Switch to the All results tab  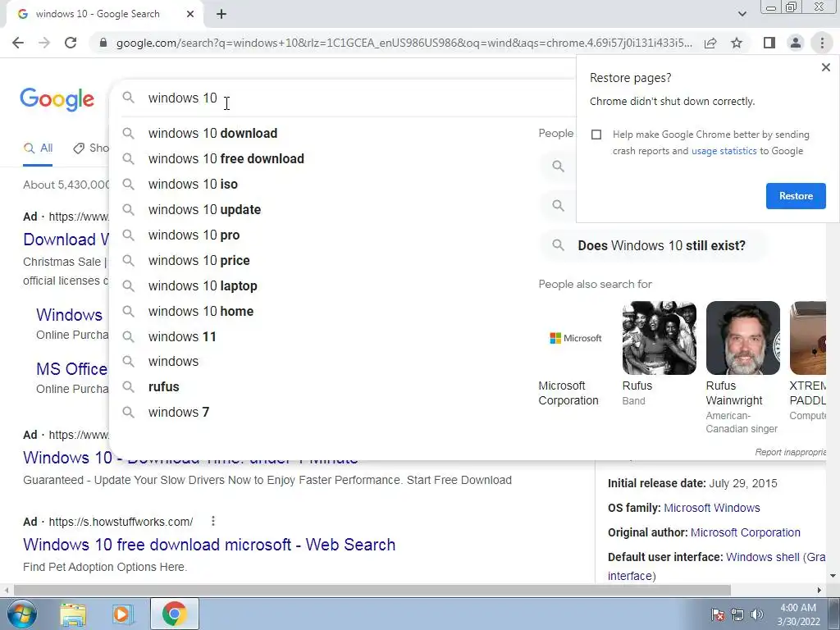click(x=38, y=148)
